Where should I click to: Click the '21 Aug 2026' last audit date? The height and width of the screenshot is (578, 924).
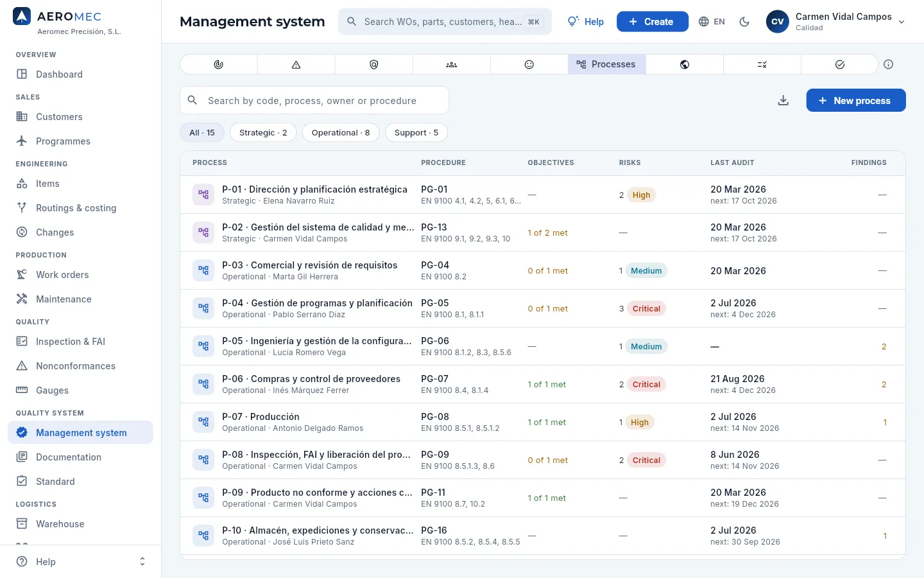[x=737, y=378]
